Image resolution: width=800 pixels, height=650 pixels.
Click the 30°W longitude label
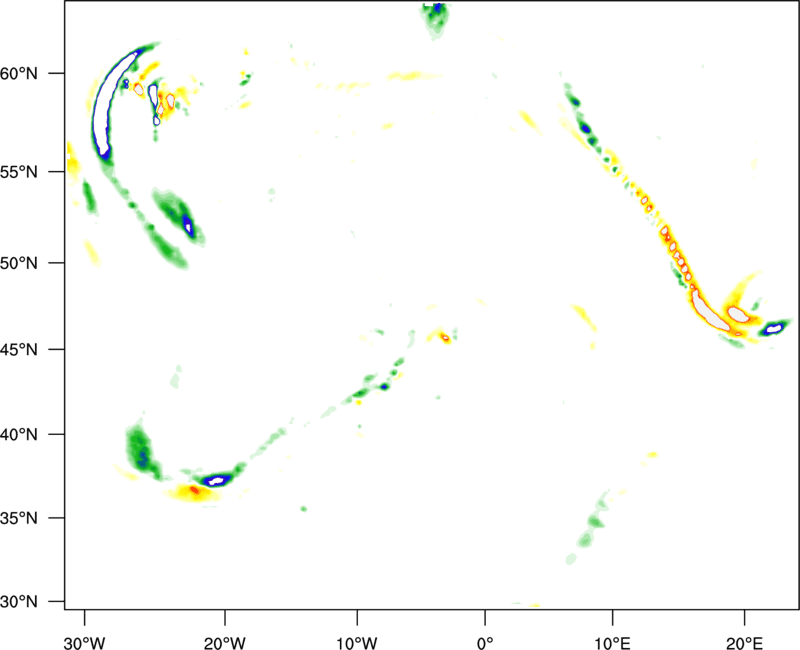[84, 642]
